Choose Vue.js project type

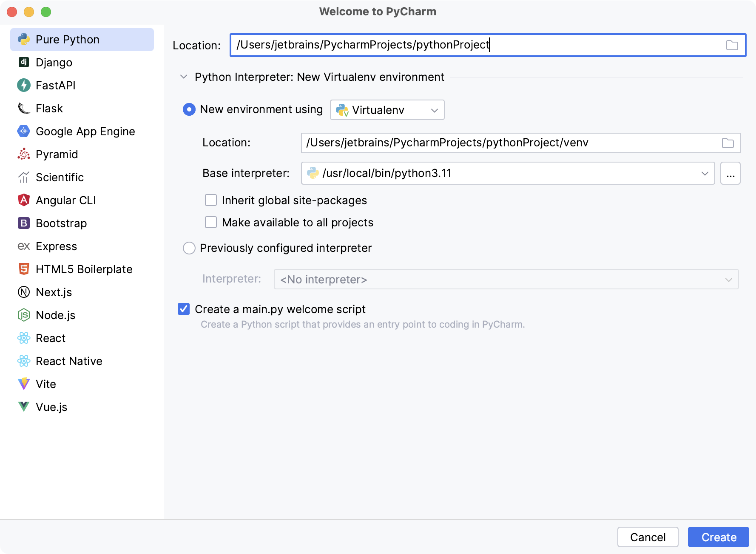pyautogui.click(x=82, y=407)
